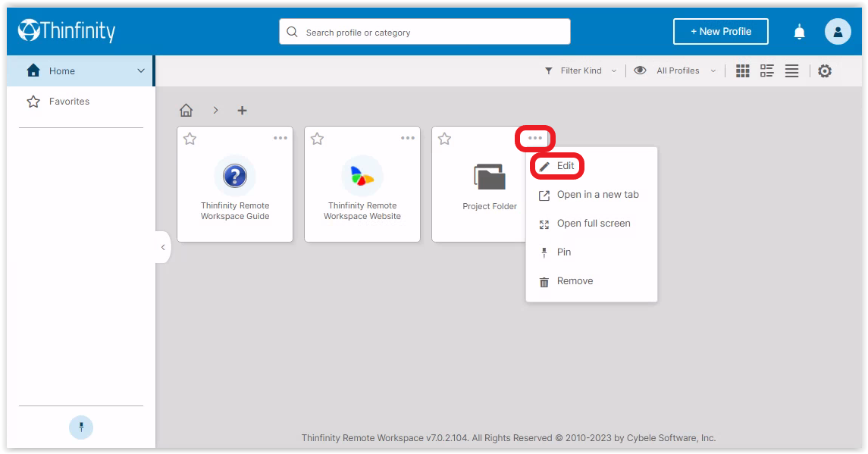Focus the search profile or category field

coord(425,32)
